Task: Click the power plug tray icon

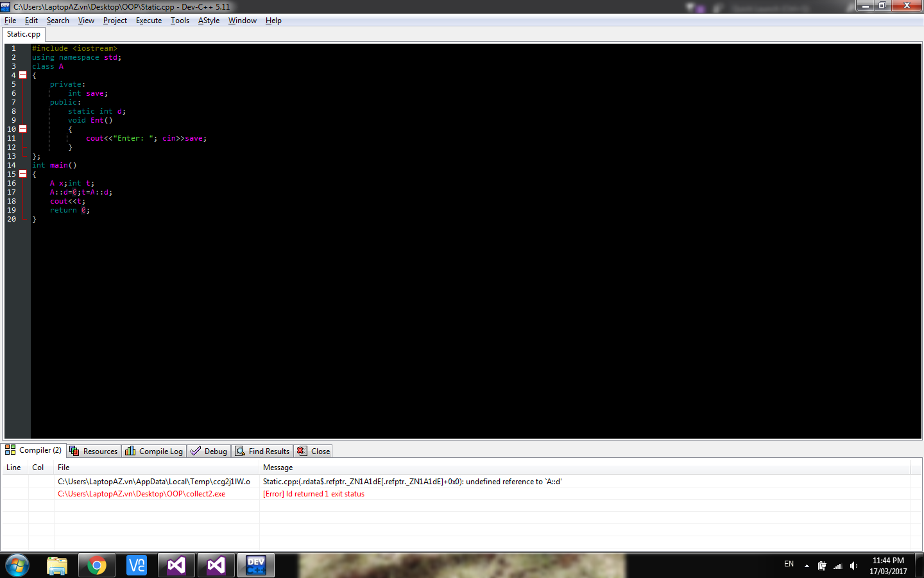Action: tap(822, 566)
